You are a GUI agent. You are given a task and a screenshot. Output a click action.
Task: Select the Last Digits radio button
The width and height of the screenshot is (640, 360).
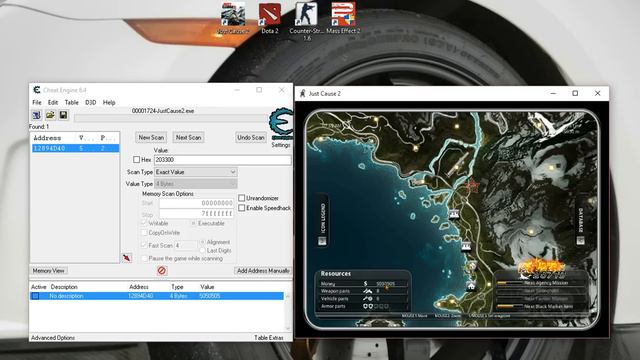tap(202, 250)
